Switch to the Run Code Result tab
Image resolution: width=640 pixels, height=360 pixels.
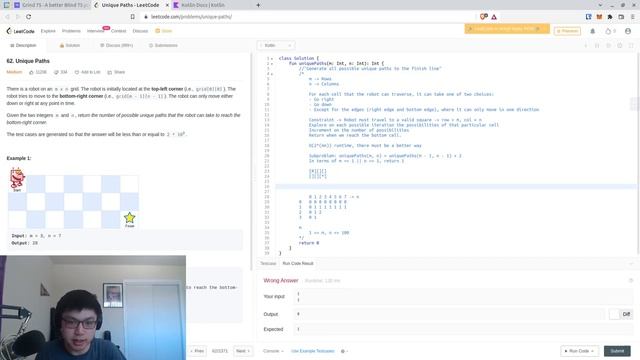click(298, 264)
